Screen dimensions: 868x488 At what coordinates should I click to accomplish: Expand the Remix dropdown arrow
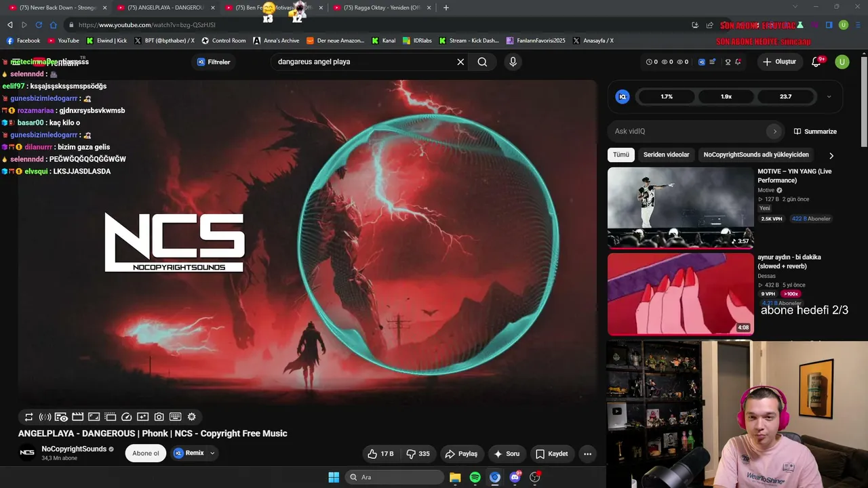pyautogui.click(x=212, y=453)
